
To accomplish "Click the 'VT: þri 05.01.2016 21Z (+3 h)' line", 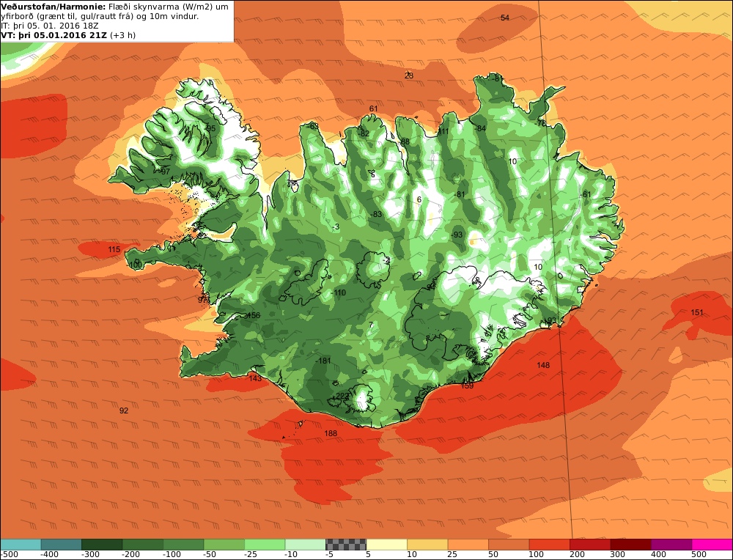I will [x=68, y=35].
